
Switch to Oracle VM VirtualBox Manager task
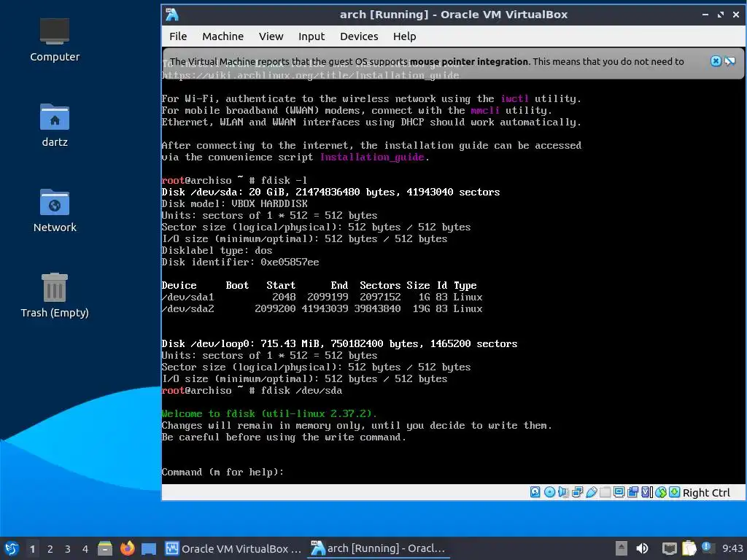233,548
